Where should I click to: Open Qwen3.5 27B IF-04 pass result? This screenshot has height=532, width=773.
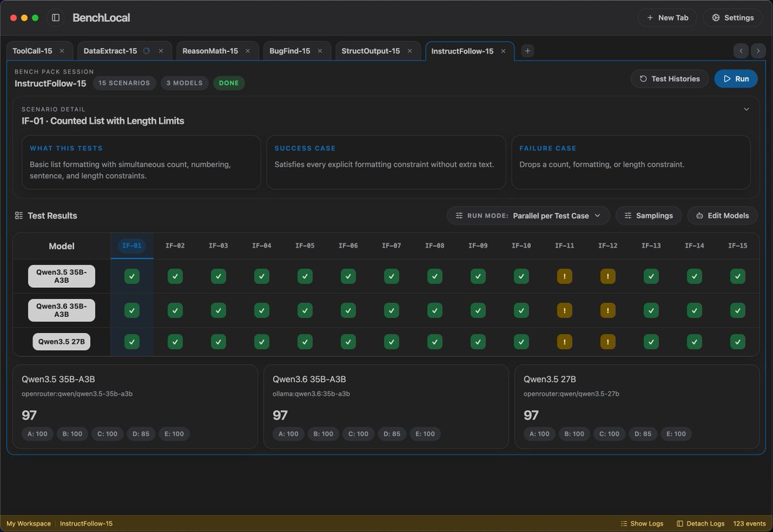pos(262,342)
